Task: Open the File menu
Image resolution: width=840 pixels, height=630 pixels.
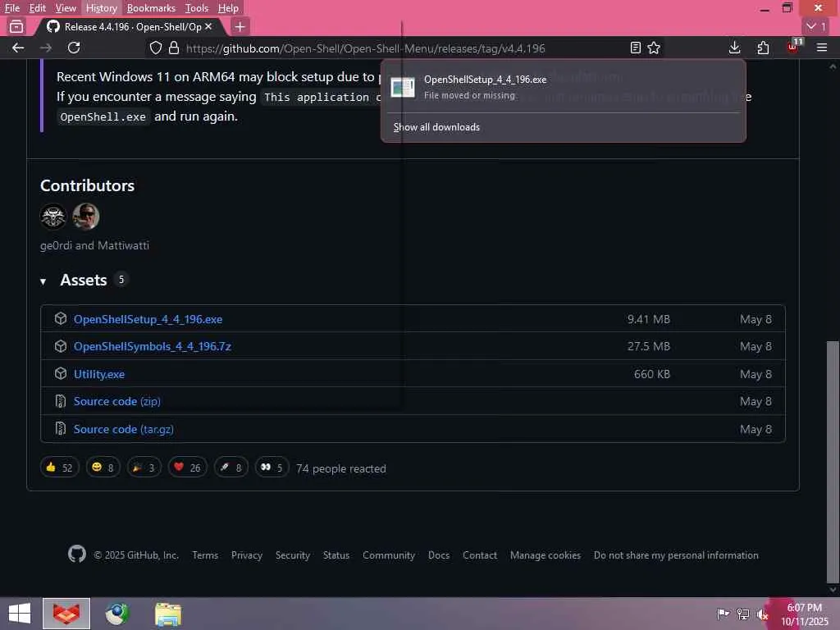Action: coord(11,8)
